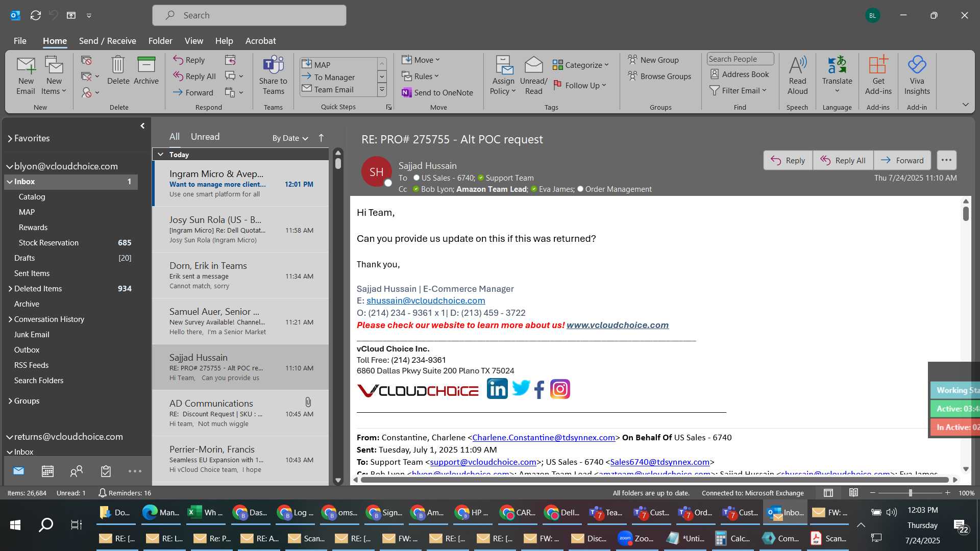The image size is (980, 551).
Task: Click Browse Groups
Action: click(659, 76)
